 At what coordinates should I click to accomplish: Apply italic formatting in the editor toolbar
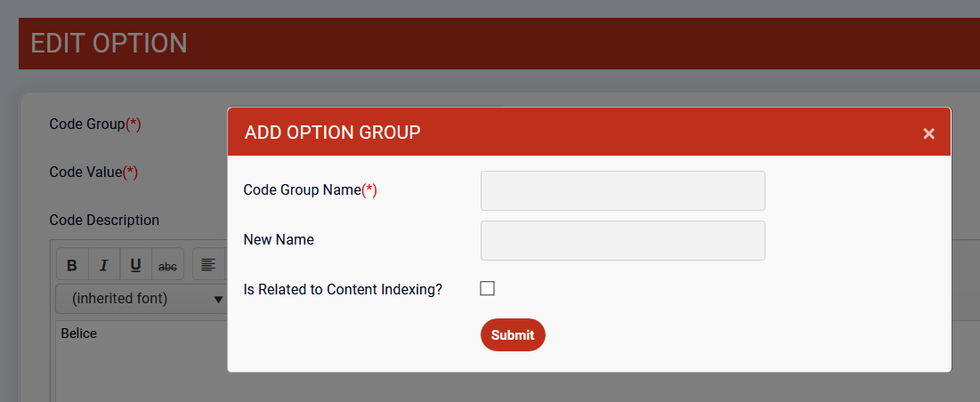[x=103, y=265]
